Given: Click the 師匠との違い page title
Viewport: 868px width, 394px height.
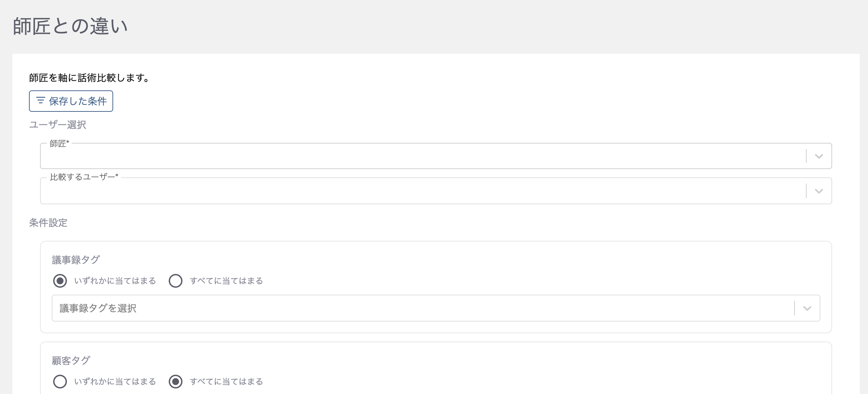Looking at the screenshot, I should click(x=70, y=26).
